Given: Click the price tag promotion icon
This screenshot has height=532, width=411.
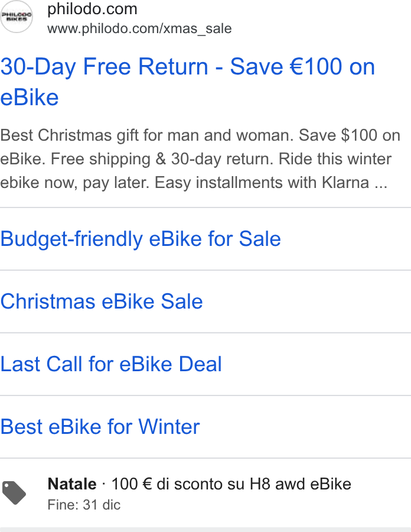Looking at the screenshot, I should pyautogui.click(x=14, y=493).
